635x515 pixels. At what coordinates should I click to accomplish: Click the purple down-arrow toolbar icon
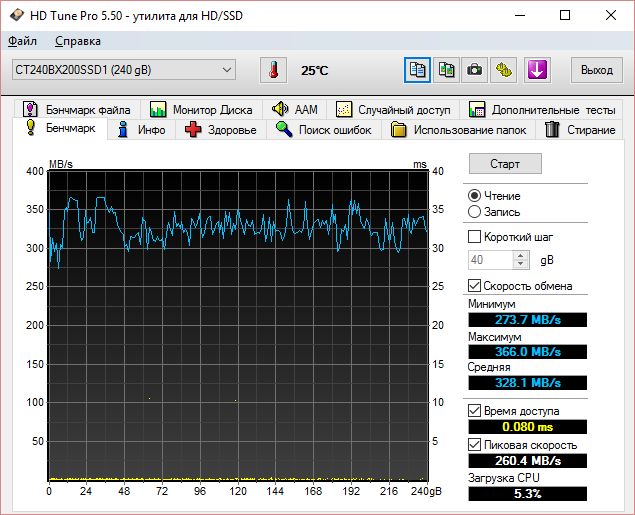pyautogui.click(x=537, y=70)
